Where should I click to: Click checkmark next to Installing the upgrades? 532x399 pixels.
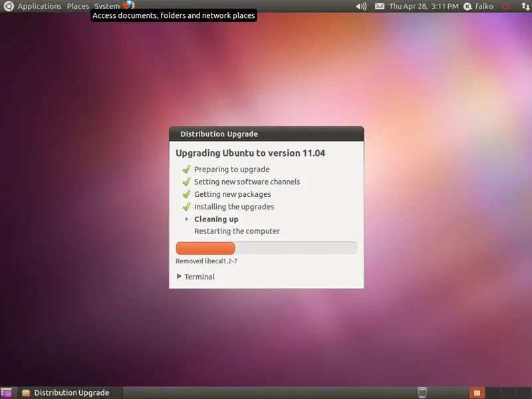coord(186,207)
